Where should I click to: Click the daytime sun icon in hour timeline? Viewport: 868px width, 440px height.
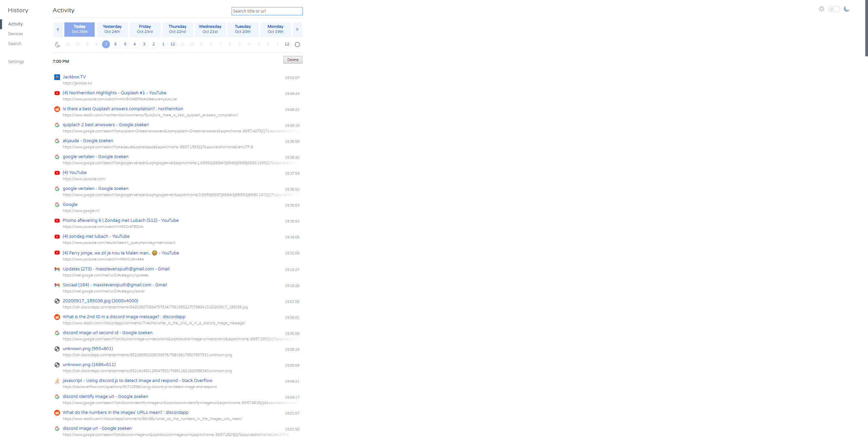coord(297,44)
